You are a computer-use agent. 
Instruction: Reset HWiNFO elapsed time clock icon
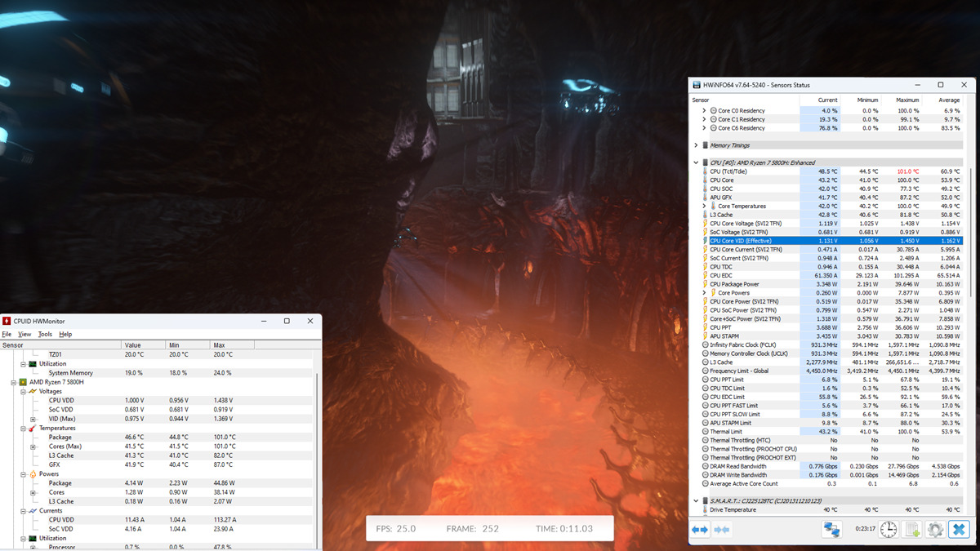[x=889, y=530]
